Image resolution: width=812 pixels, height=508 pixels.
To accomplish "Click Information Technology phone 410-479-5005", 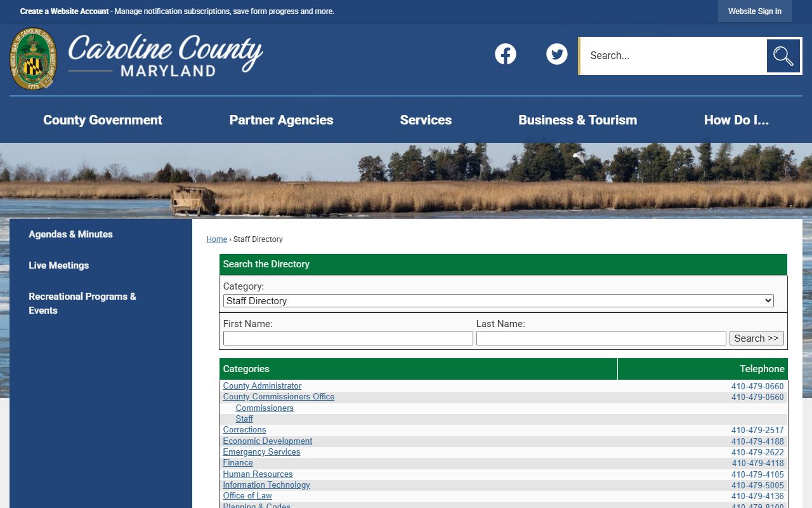I will pyautogui.click(x=757, y=486).
